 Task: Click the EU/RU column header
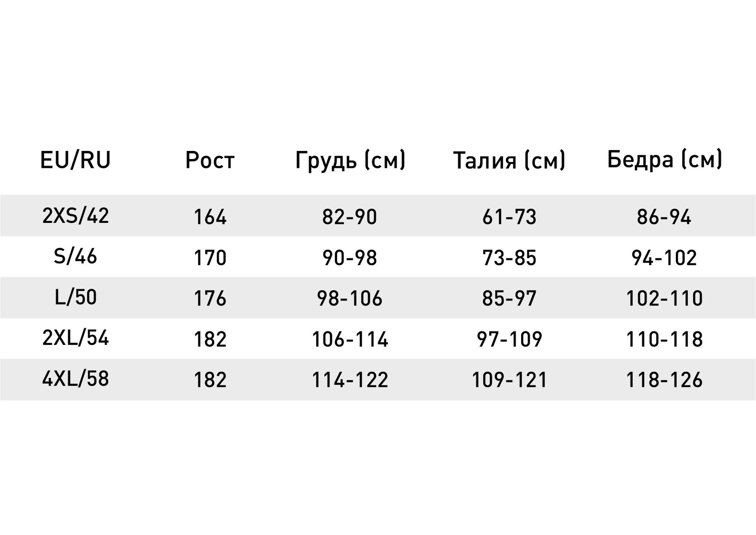click(75, 160)
